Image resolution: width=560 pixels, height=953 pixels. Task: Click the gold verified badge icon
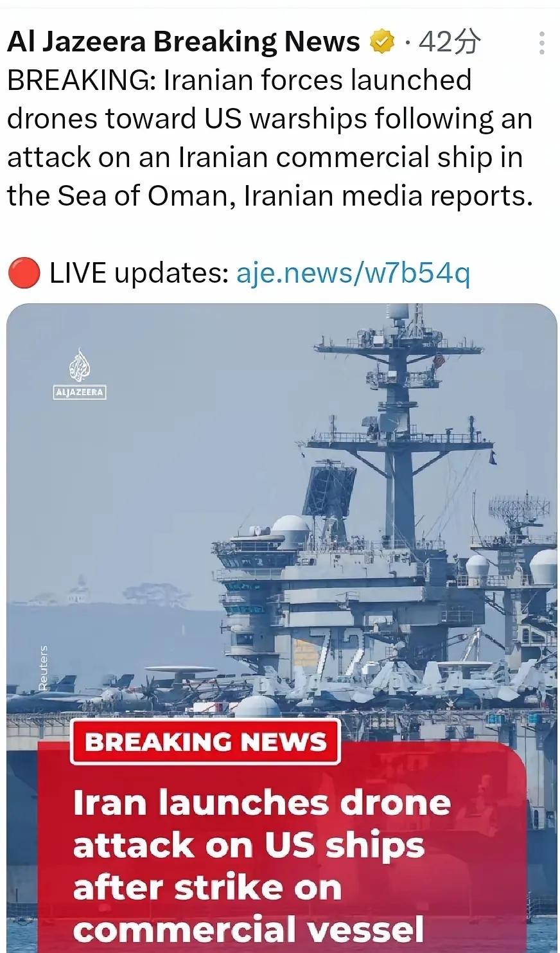point(382,42)
